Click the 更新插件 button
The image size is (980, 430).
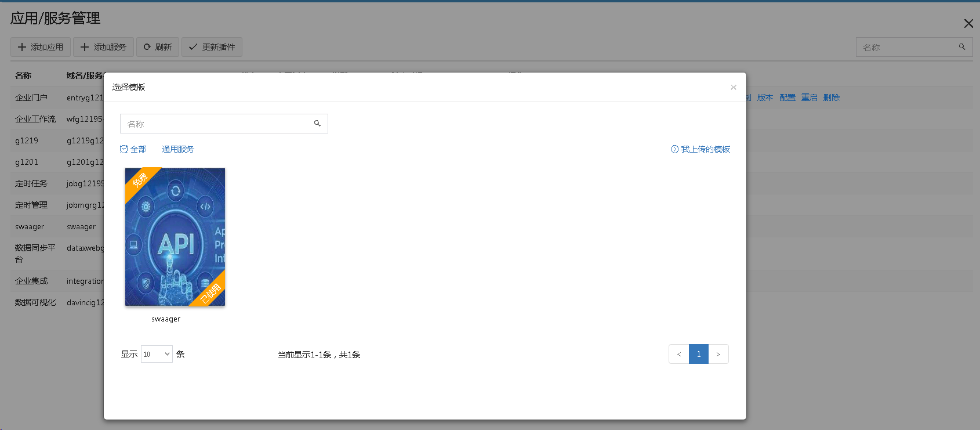click(x=212, y=47)
